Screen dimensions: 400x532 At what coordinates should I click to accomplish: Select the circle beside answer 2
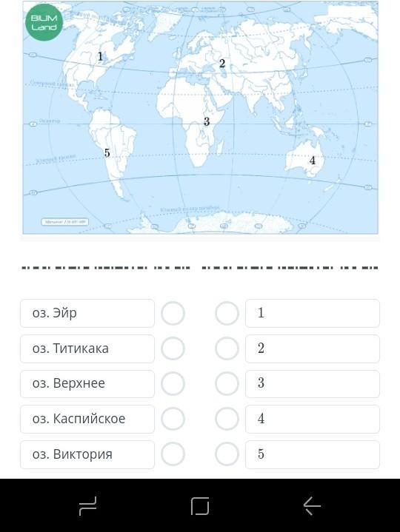(x=227, y=349)
